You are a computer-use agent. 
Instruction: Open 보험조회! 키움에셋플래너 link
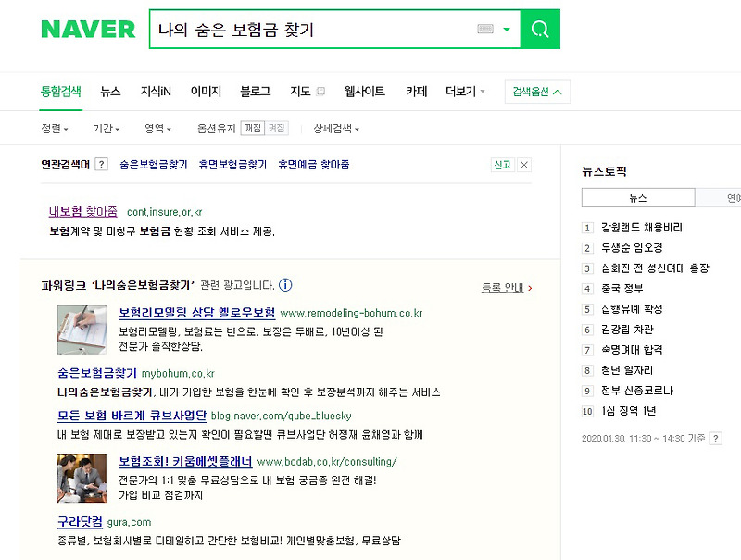185,461
